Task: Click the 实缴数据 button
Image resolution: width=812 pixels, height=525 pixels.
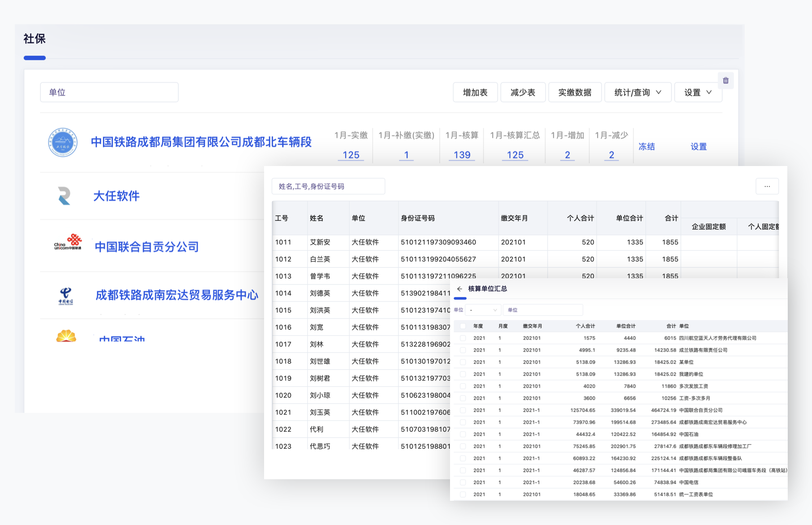Action: click(575, 92)
